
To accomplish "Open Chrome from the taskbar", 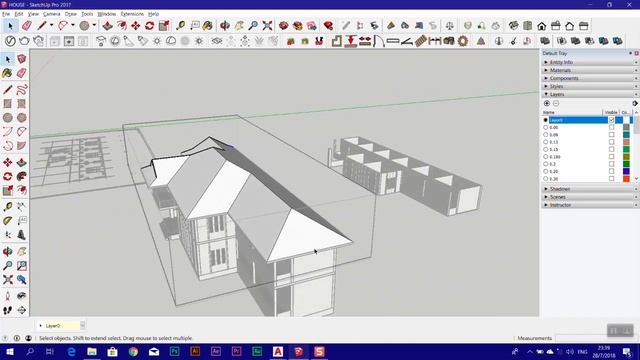I will point(133,351).
